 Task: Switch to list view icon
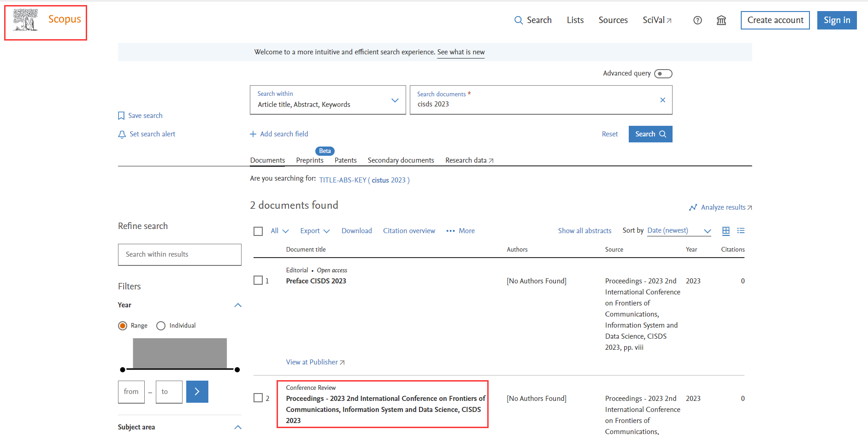(x=741, y=231)
